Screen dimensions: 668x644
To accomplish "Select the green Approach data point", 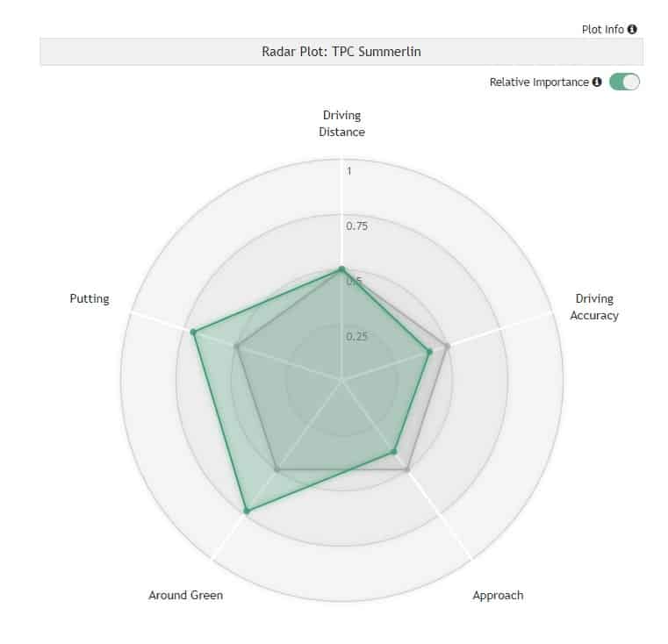I will click(x=394, y=452).
